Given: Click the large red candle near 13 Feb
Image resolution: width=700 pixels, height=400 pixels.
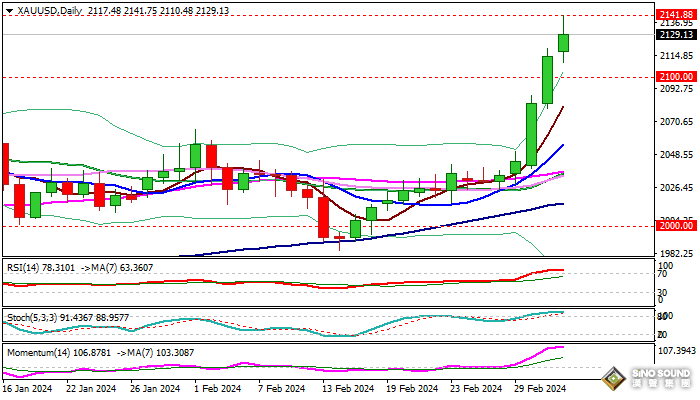Looking at the screenshot, I should 324,217.
